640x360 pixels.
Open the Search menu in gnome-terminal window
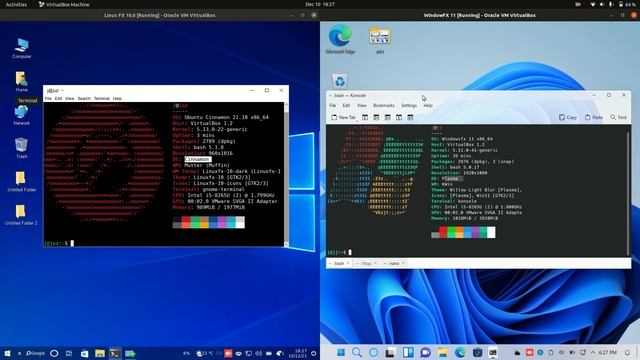84,98
